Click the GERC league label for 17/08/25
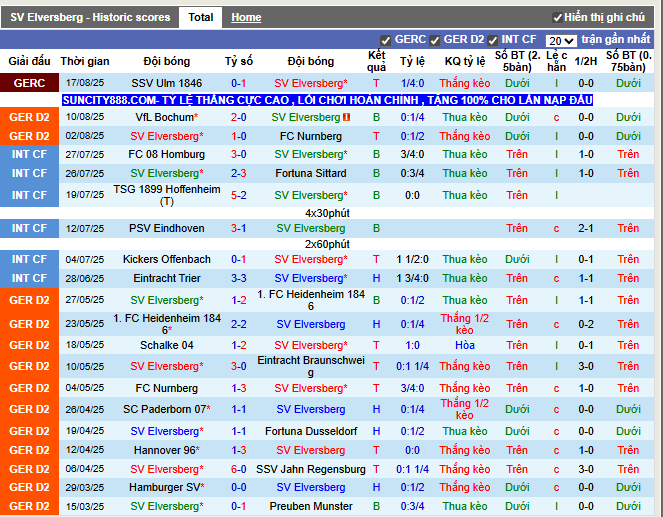663x517 pixels. tap(29, 83)
